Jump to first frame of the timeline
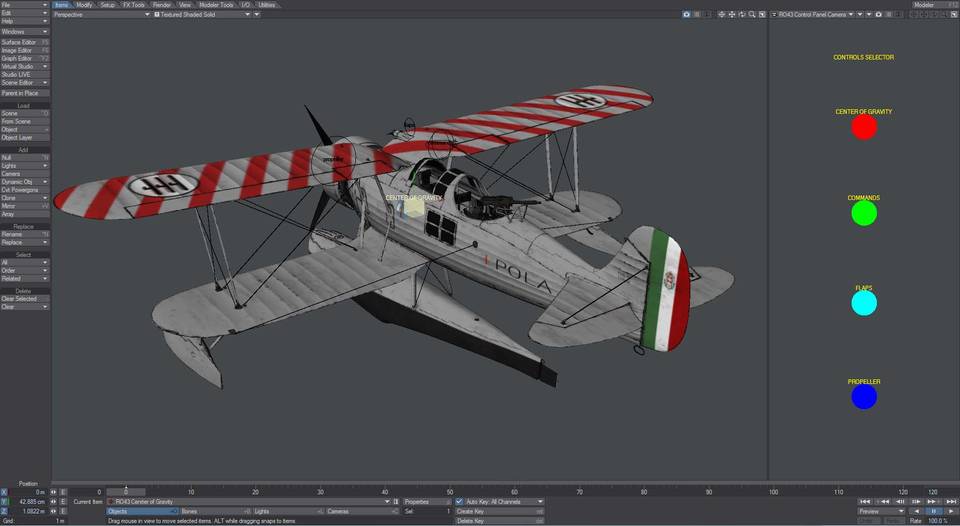Viewport: 960px width, 526px height. 864,502
